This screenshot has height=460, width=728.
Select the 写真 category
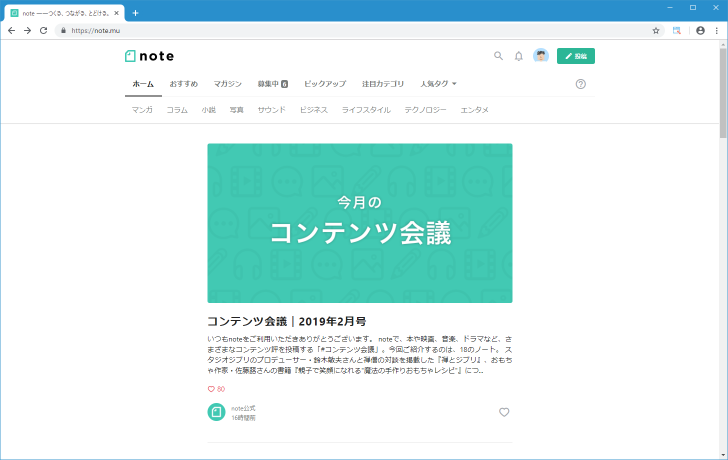tap(236, 110)
